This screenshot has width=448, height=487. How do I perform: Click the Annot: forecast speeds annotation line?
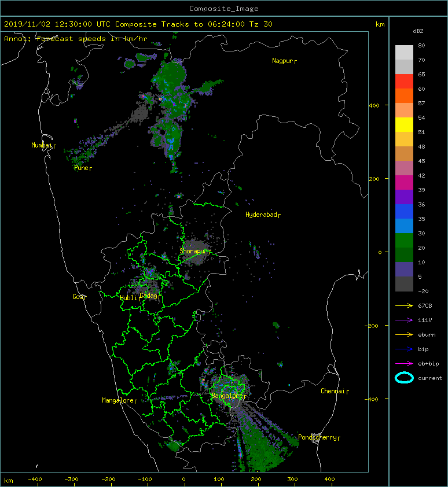point(76,39)
